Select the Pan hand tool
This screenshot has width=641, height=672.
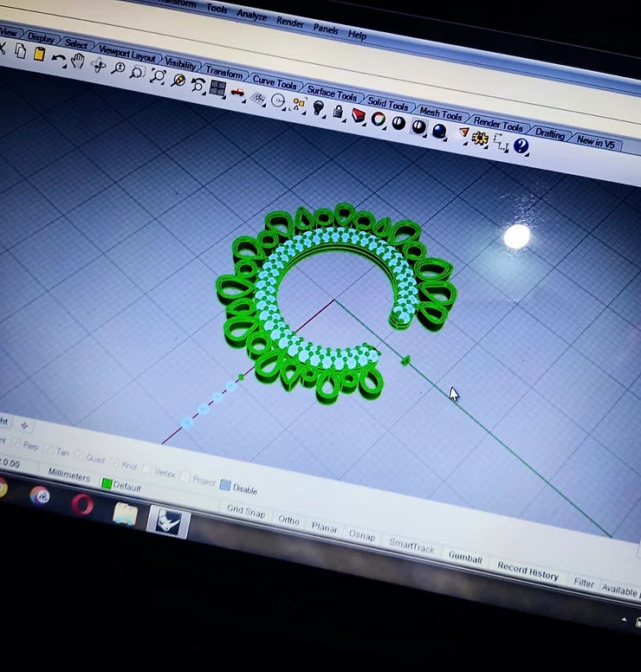78,61
